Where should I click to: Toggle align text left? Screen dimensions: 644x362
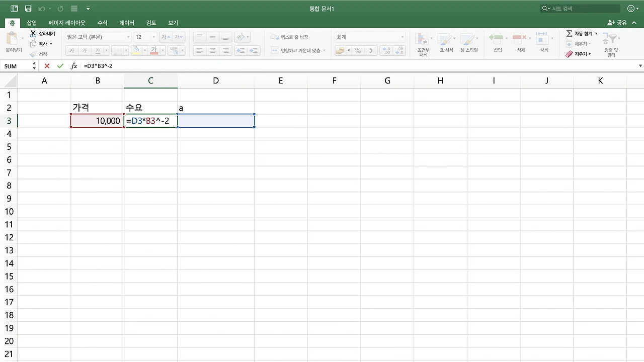click(x=200, y=51)
